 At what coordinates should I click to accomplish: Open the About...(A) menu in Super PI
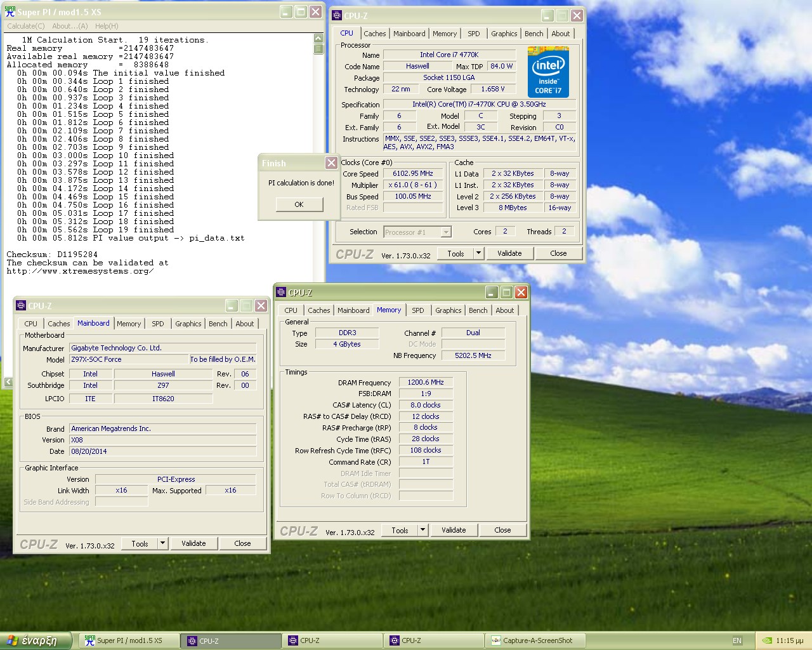click(70, 26)
